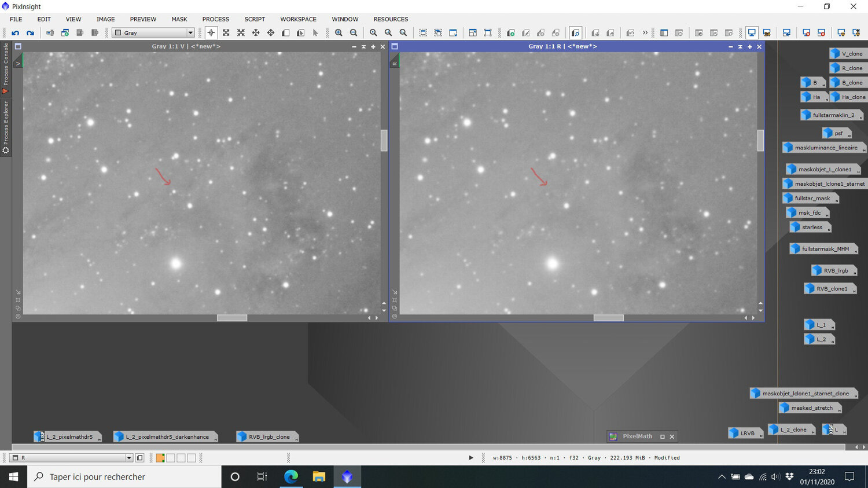Click the Windows Start button
This screenshot has width=868, height=488.
click(x=13, y=476)
